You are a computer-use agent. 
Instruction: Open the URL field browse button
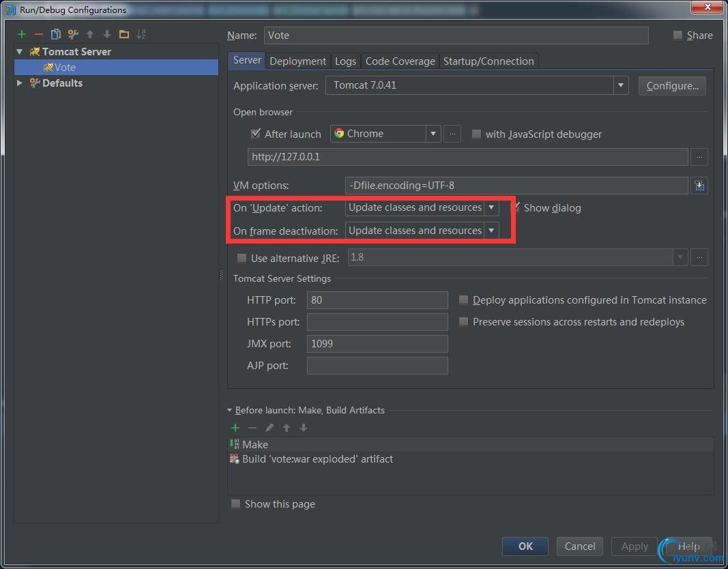tap(699, 157)
